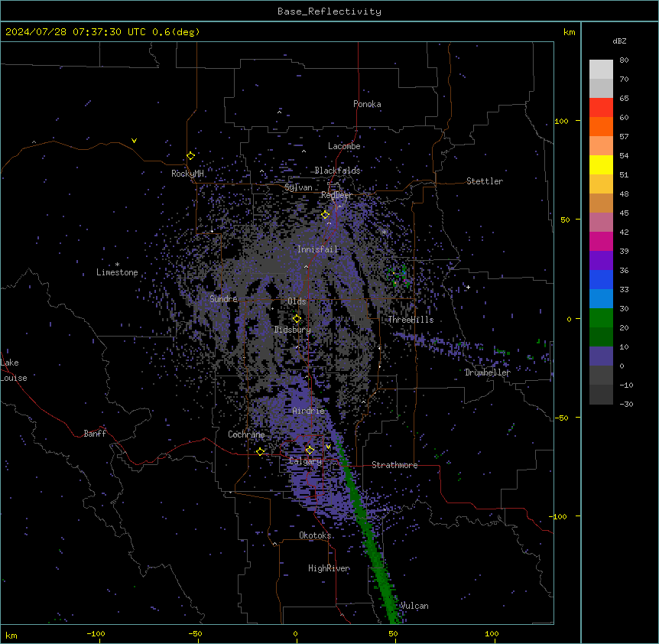Click the yellow V marker northwest of RockyMH

[x=134, y=141]
